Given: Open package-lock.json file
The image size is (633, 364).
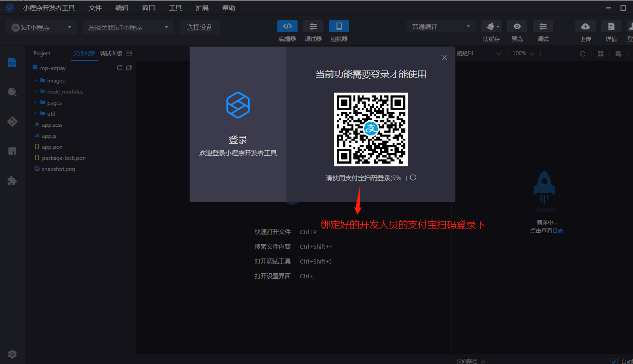Looking at the screenshot, I should click(64, 158).
